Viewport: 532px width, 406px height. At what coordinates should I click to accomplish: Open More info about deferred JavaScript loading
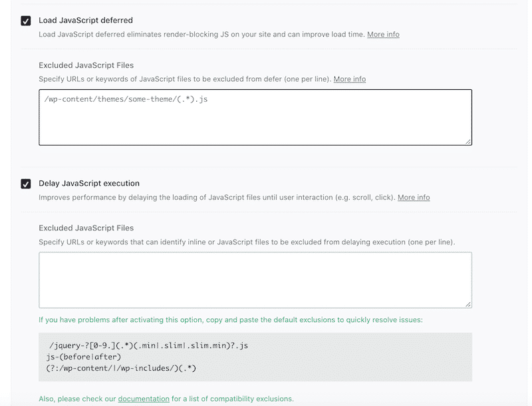(383, 35)
